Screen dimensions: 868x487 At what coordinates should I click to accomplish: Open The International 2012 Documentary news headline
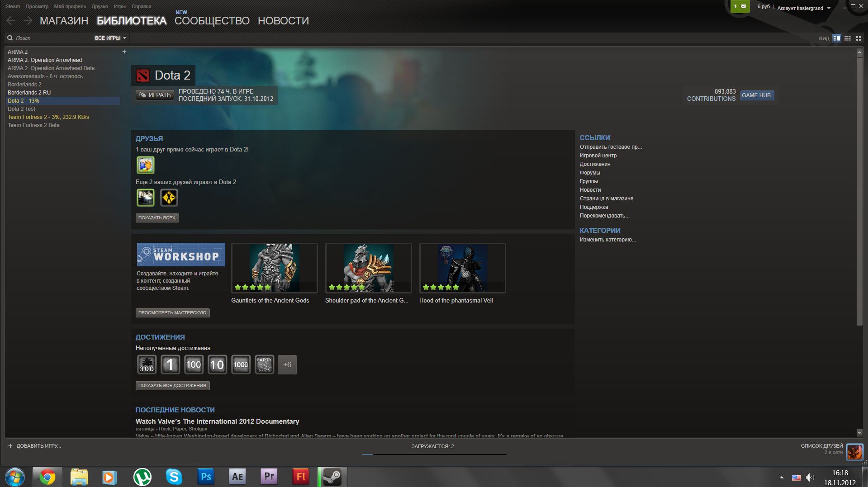(217, 421)
